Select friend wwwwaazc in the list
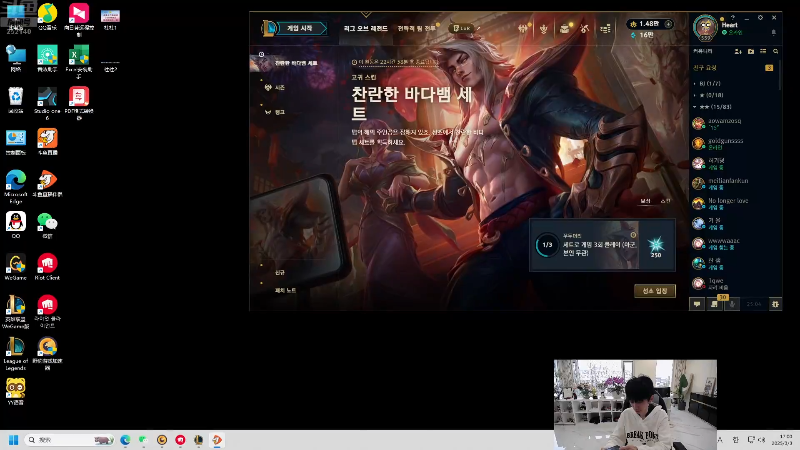 click(x=733, y=243)
